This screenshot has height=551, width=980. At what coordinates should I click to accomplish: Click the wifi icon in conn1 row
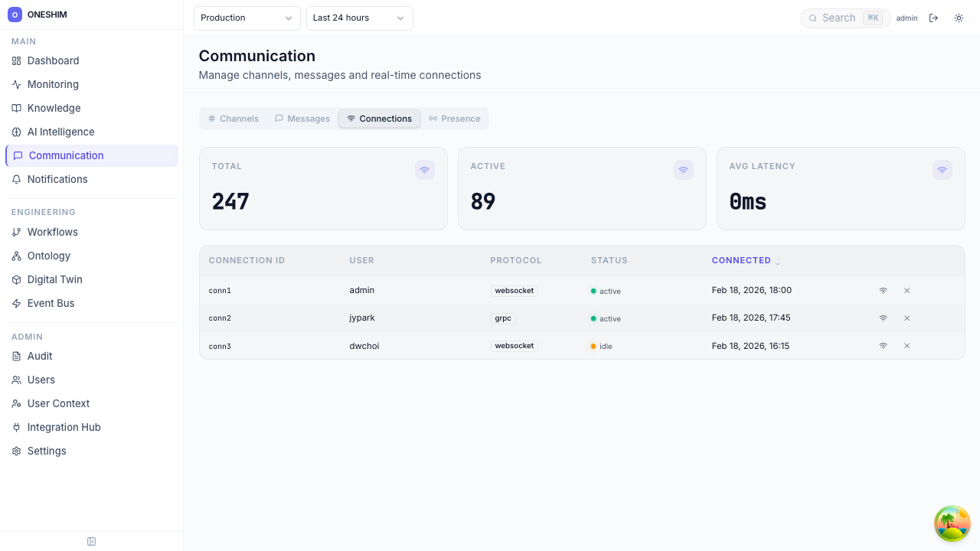[x=883, y=291]
